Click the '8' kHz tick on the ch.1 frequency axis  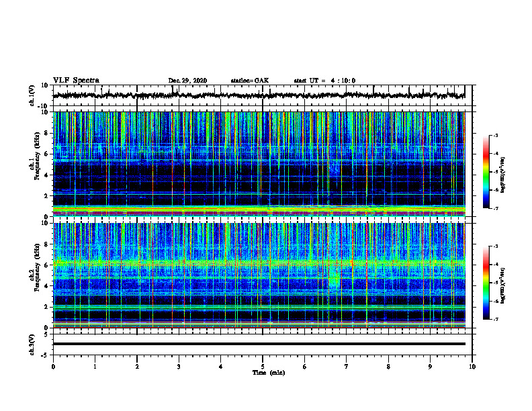(46, 133)
